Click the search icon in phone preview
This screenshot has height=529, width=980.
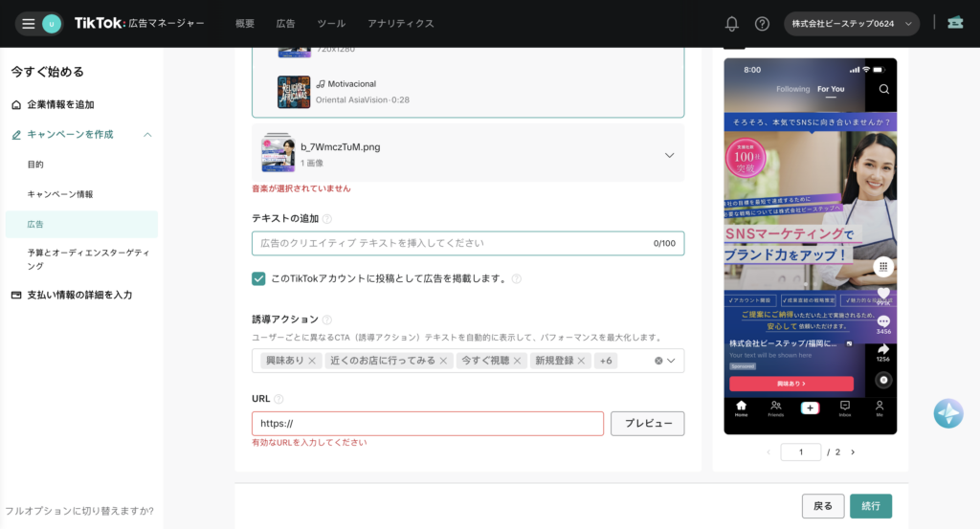point(883,89)
